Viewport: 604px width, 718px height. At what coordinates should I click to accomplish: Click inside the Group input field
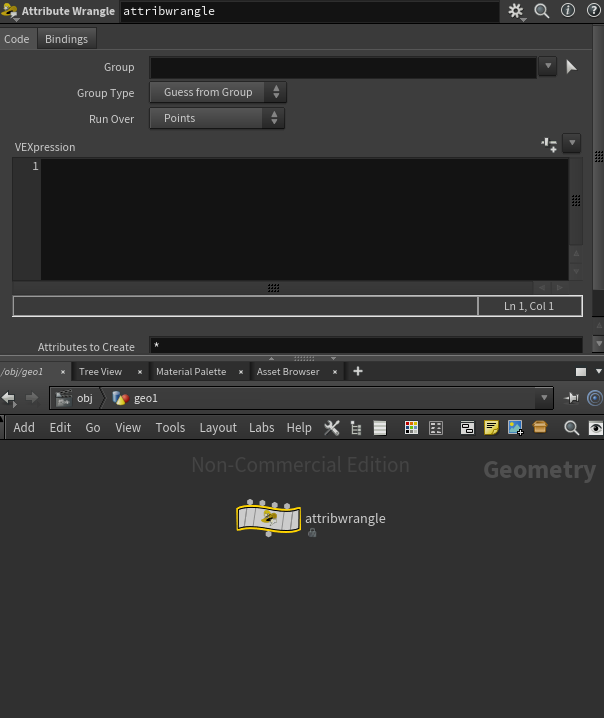pyautogui.click(x=343, y=67)
